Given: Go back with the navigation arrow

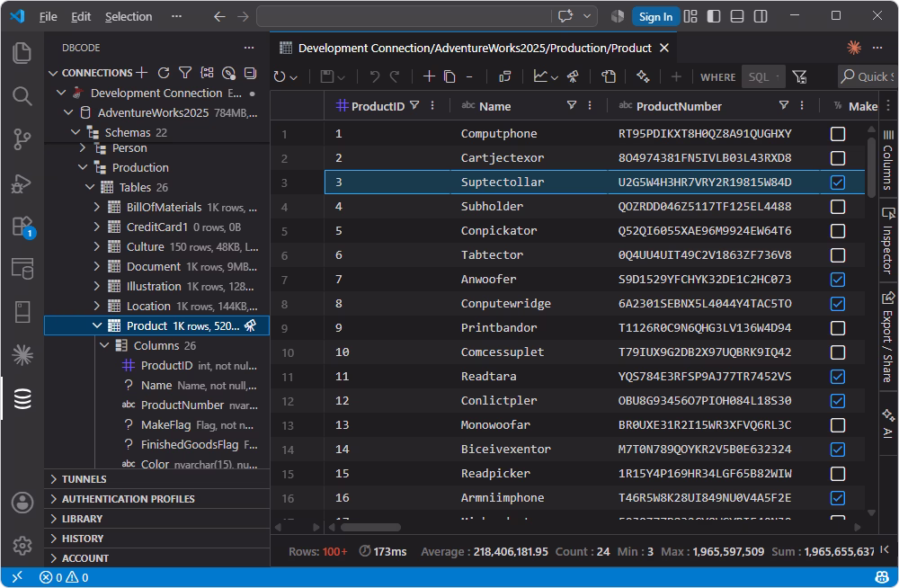Looking at the screenshot, I should [219, 17].
